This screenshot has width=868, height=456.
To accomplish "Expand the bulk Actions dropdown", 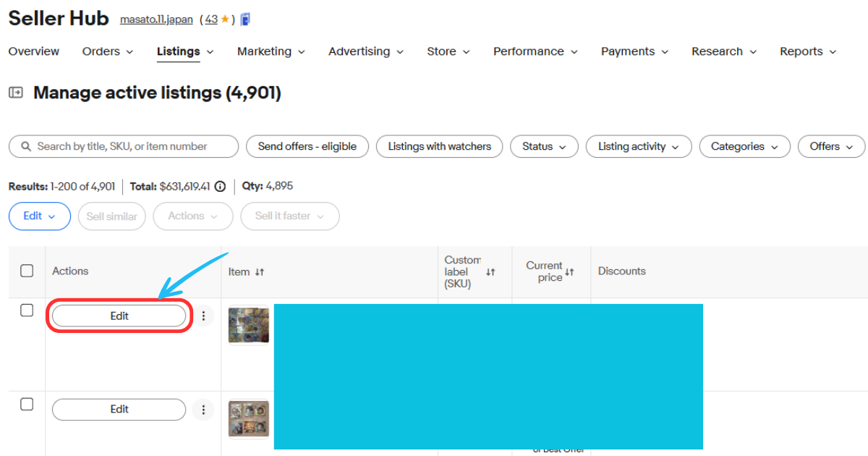I will 193,216.
